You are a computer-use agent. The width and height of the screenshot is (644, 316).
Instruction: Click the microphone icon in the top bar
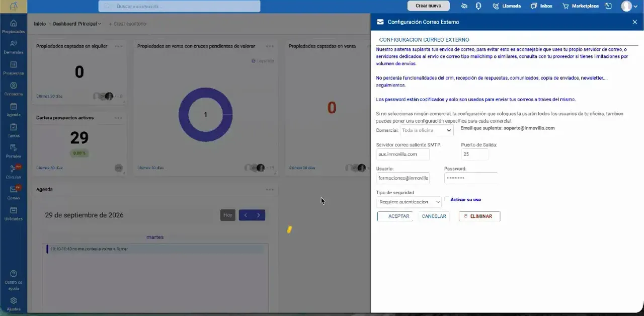478,6
